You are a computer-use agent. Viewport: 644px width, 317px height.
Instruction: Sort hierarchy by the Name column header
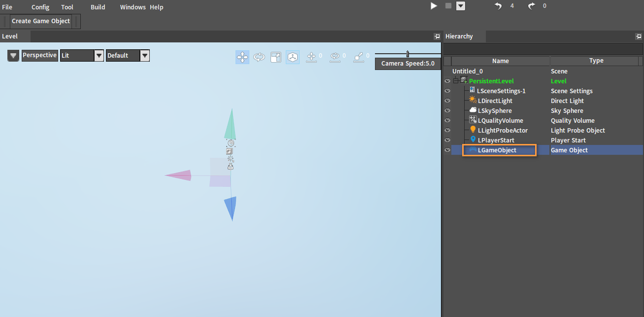click(x=501, y=61)
